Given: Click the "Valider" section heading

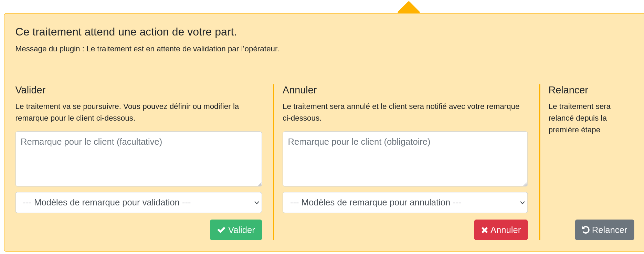Looking at the screenshot, I should [x=30, y=90].
